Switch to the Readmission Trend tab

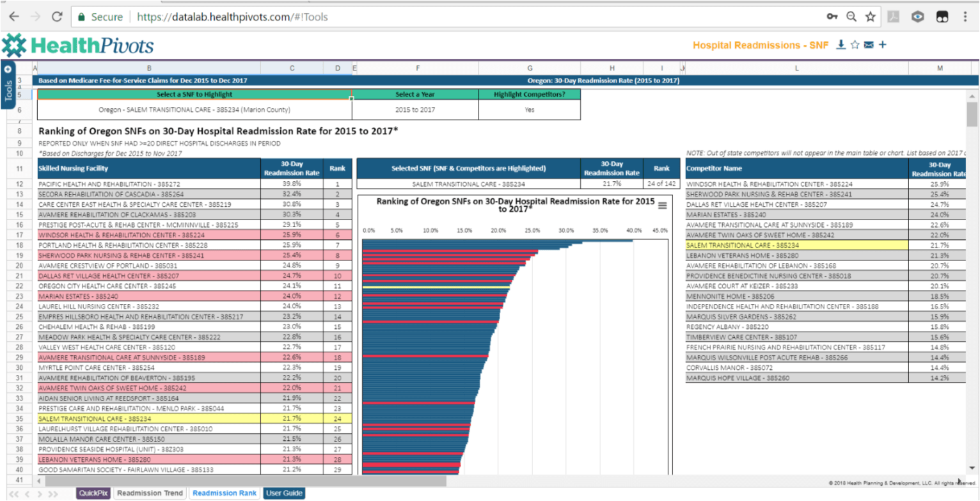click(150, 493)
